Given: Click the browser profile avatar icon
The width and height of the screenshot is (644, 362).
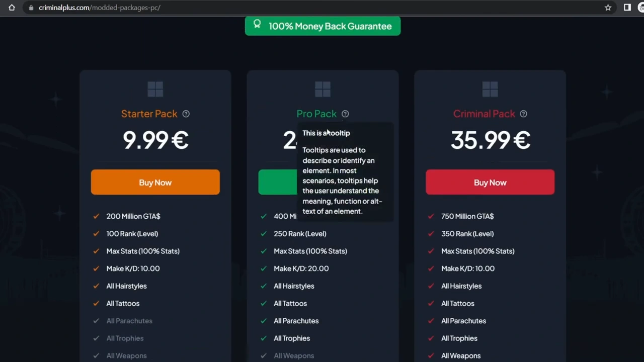Looking at the screenshot, I should (x=641, y=8).
